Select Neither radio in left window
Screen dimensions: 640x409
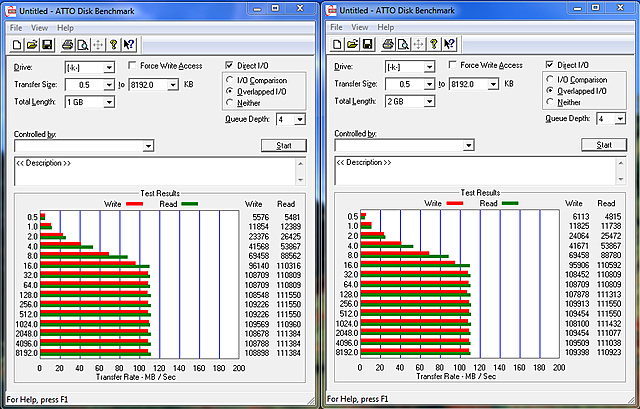(x=230, y=102)
